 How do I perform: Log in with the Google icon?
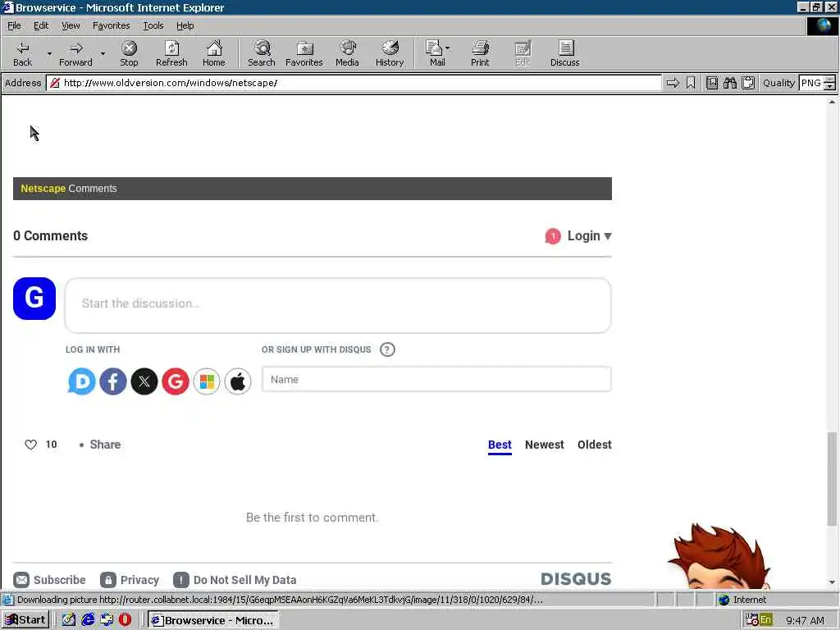176,381
